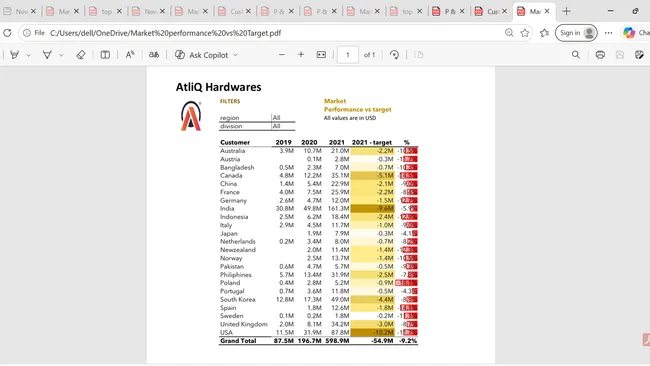650x366 pixels.
Task: Rotate the PDF page
Action: point(394,55)
